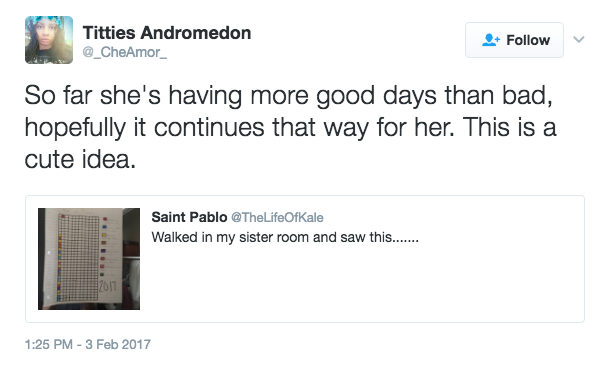Viewport: 609px width, 365px height.
Task: Open the quoted Saint Pablo tweet card
Action: coord(305,259)
